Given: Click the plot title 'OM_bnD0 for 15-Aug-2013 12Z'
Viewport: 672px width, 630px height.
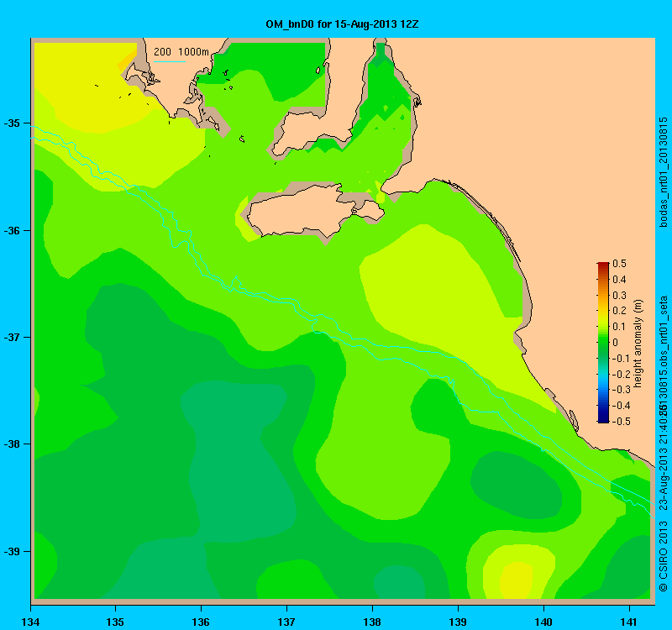Looking at the screenshot, I should click(x=342, y=24).
